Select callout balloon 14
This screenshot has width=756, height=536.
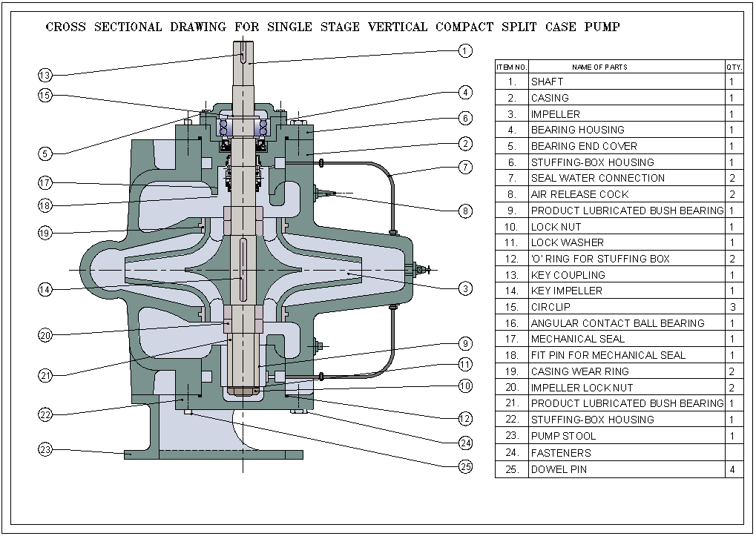(45, 289)
